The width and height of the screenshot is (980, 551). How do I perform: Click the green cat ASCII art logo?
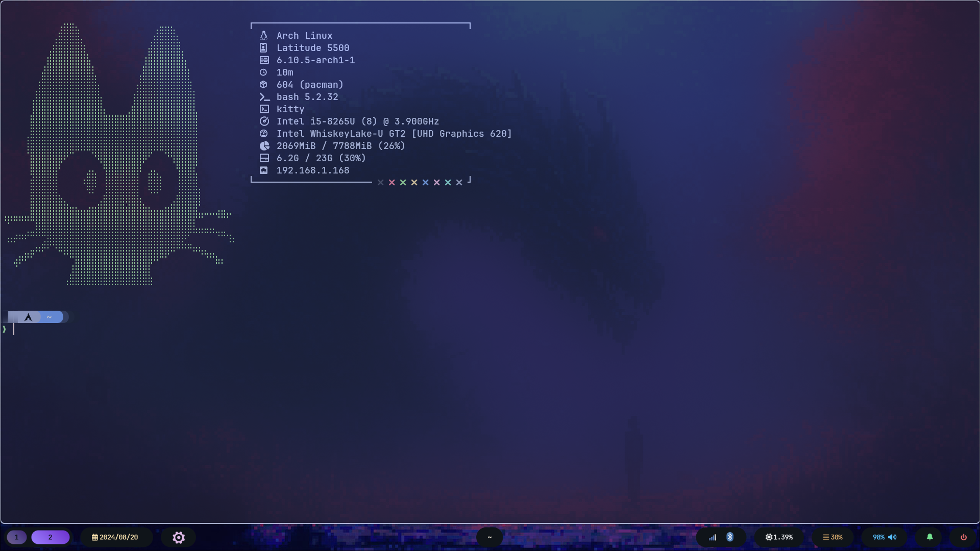click(x=119, y=154)
